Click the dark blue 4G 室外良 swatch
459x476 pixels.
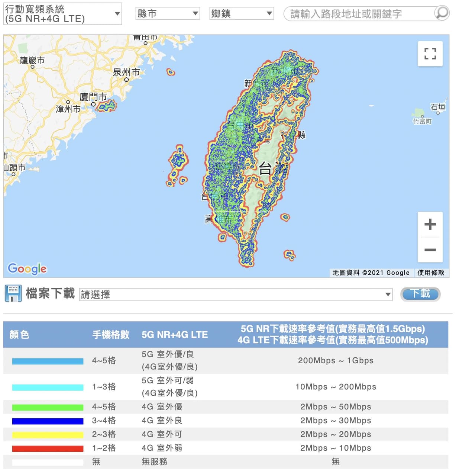point(48,421)
